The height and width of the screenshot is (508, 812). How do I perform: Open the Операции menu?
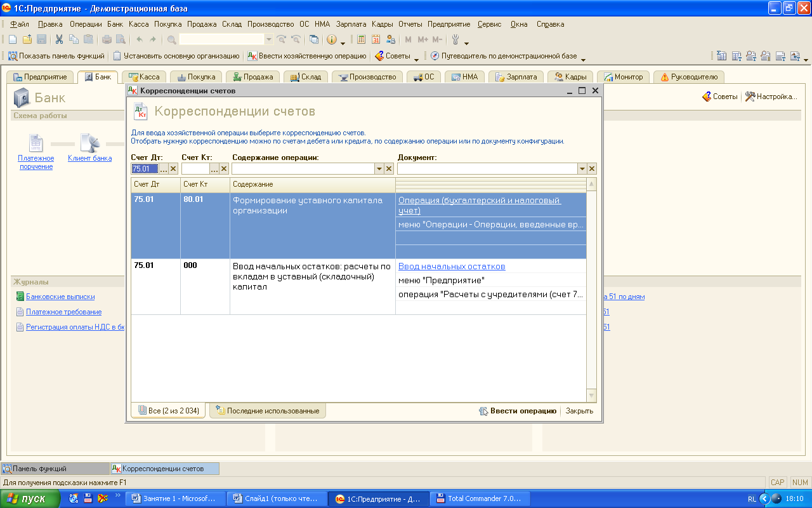click(86, 24)
